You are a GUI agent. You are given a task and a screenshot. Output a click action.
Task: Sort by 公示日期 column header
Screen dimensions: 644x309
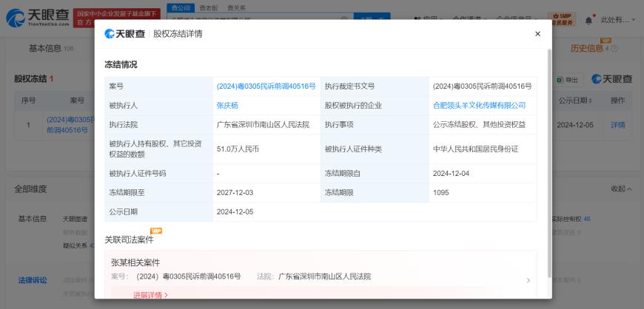click(575, 101)
